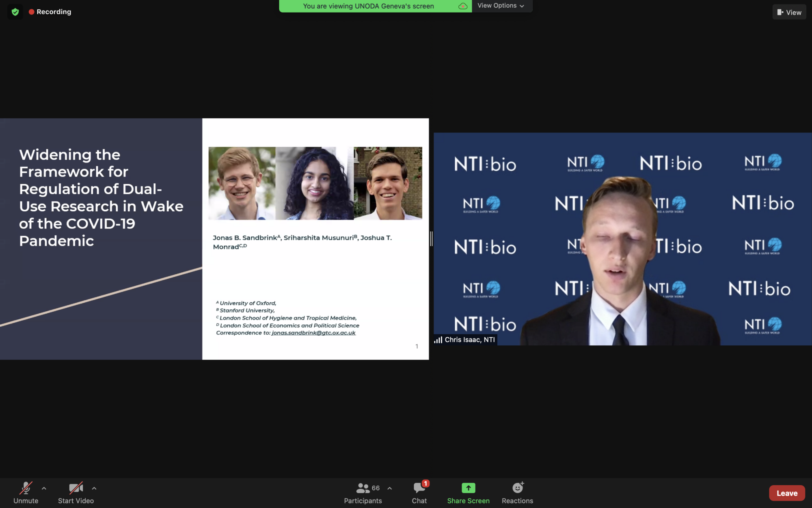
Task: Expand the Participants options arrow
Action: (390, 488)
